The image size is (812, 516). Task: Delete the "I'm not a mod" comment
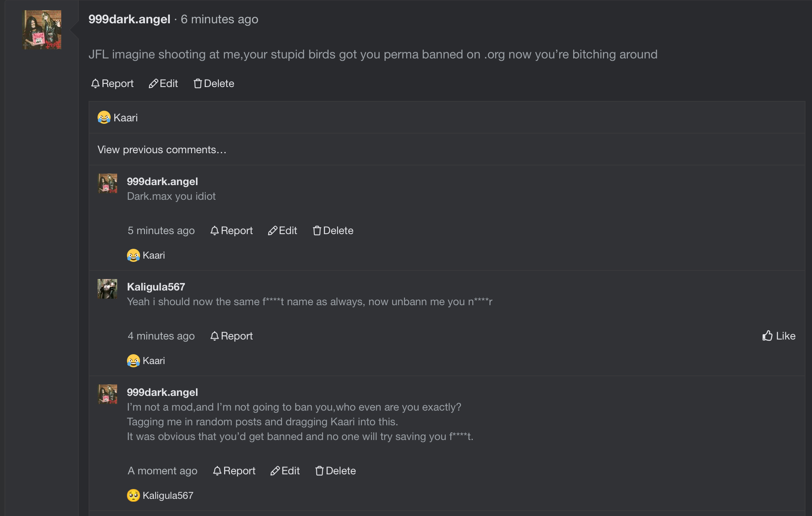point(336,471)
